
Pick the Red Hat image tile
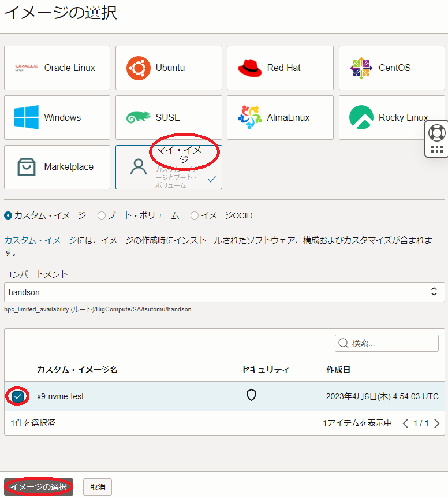pyautogui.click(x=280, y=68)
